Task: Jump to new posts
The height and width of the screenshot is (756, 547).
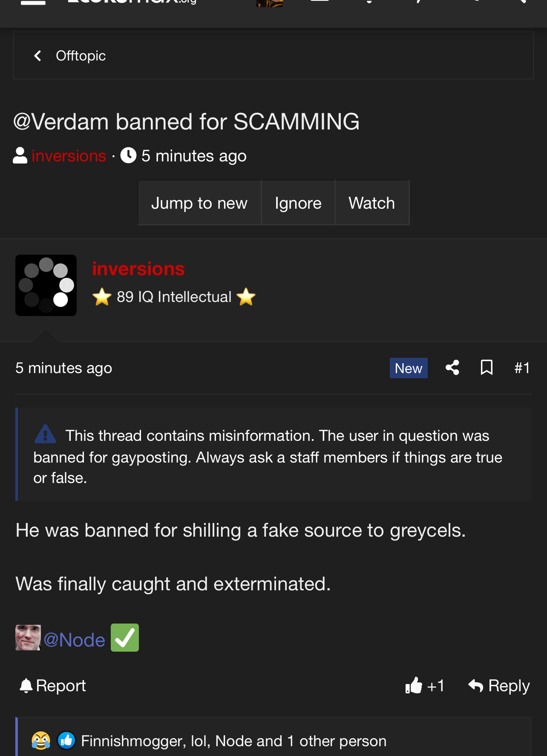Action: [199, 203]
